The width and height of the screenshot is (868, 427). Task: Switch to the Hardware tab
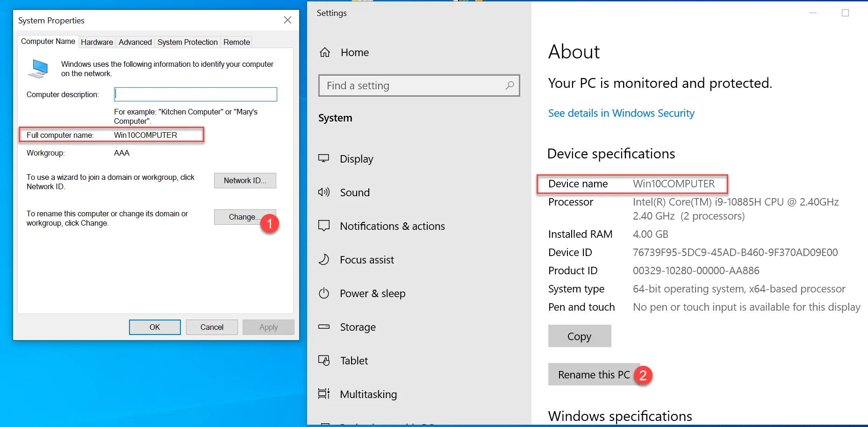tap(97, 42)
